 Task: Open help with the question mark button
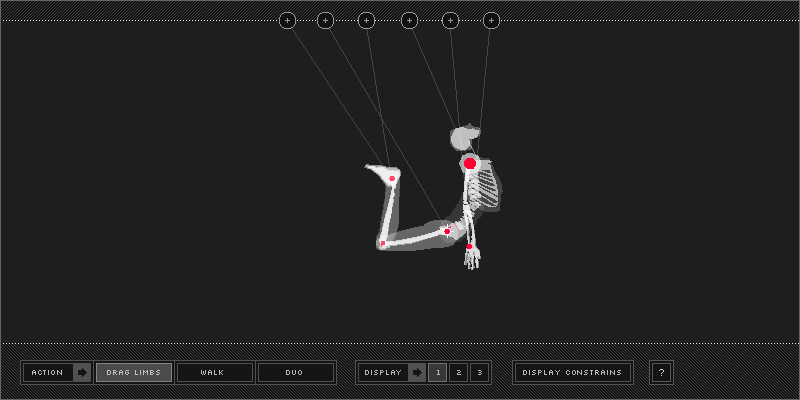click(x=661, y=372)
